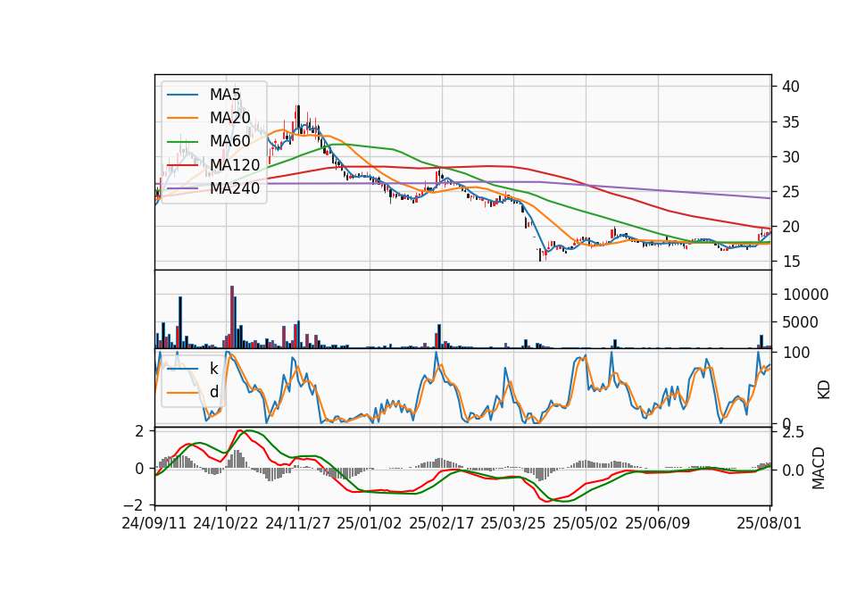Click the MA20 legend label
Image resolution: width=857 pixels, height=616 pixels.
click(x=229, y=118)
